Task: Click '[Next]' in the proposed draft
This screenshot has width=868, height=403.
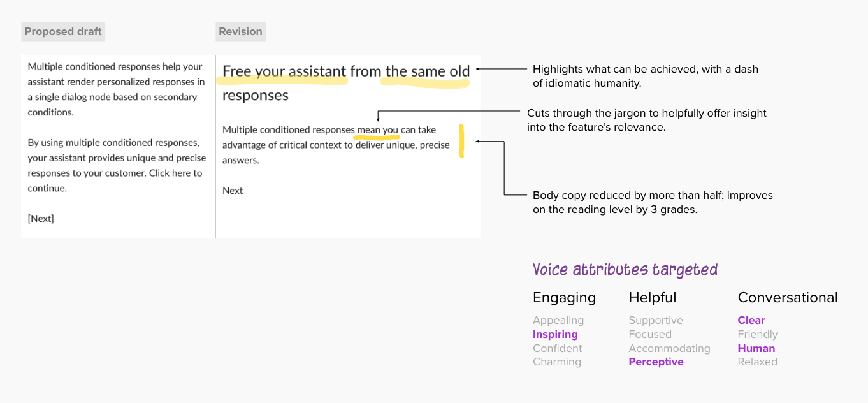Action: (x=41, y=219)
